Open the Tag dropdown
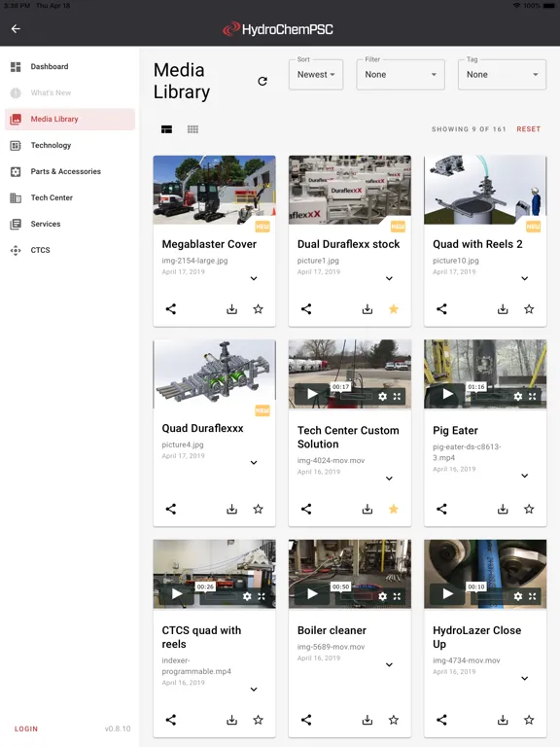Viewport: 560px width, 747px height. coord(502,74)
